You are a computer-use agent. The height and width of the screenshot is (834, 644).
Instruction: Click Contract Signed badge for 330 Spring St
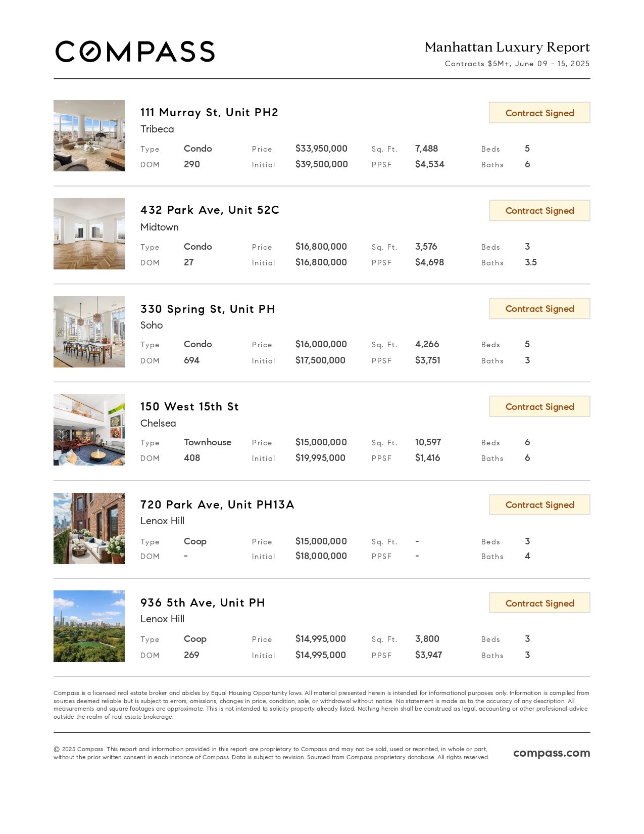coord(539,308)
